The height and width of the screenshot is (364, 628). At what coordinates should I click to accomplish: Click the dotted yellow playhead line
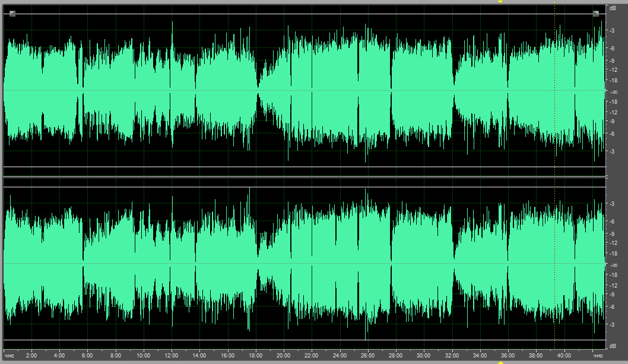coord(554,178)
